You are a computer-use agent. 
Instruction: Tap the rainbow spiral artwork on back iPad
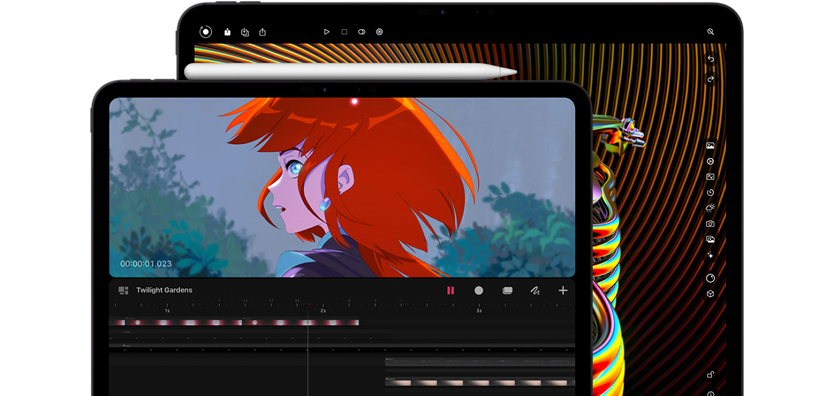pyautogui.click(x=660, y=213)
